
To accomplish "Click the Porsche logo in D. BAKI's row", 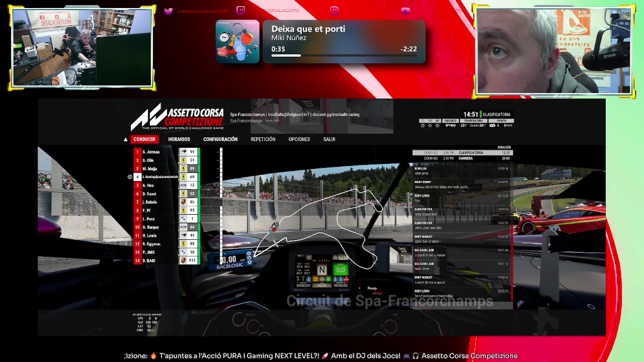I will point(184,260).
